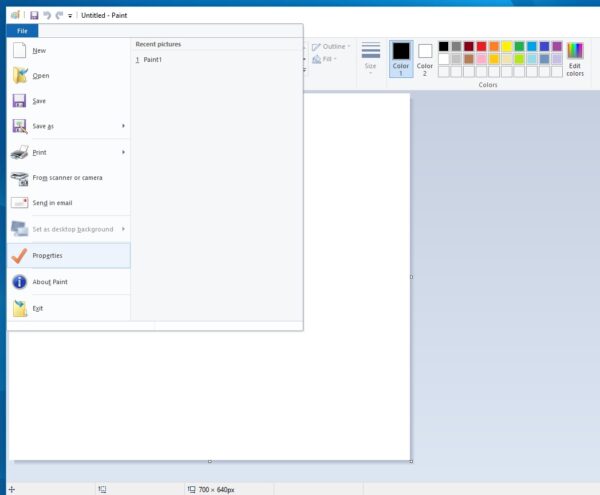The width and height of the screenshot is (600, 495).
Task: Click the File tab
Action: (22, 31)
